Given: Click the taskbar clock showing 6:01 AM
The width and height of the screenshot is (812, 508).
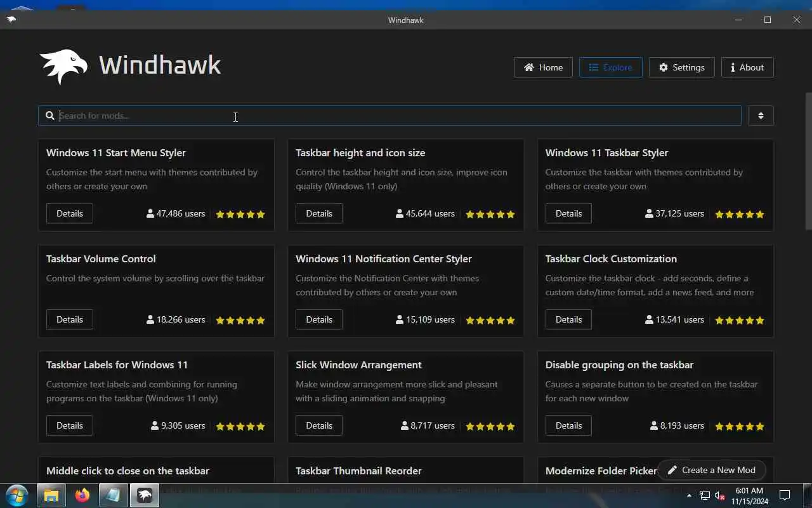Looking at the screenshot, I should point(750,496).
